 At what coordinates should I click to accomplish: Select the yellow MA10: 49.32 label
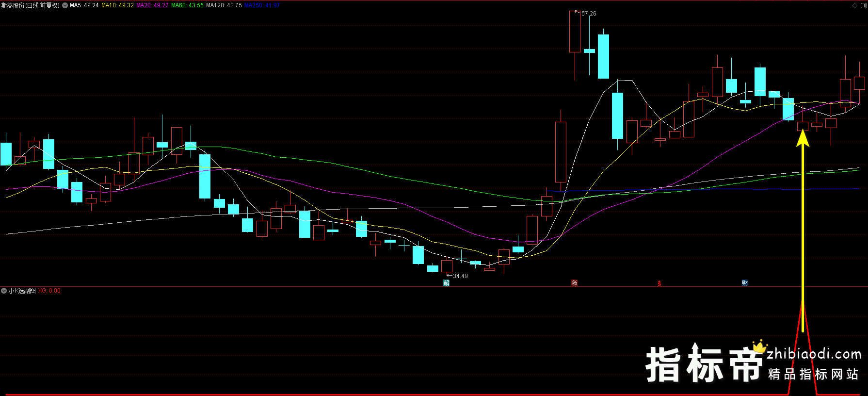pos(117,5)
